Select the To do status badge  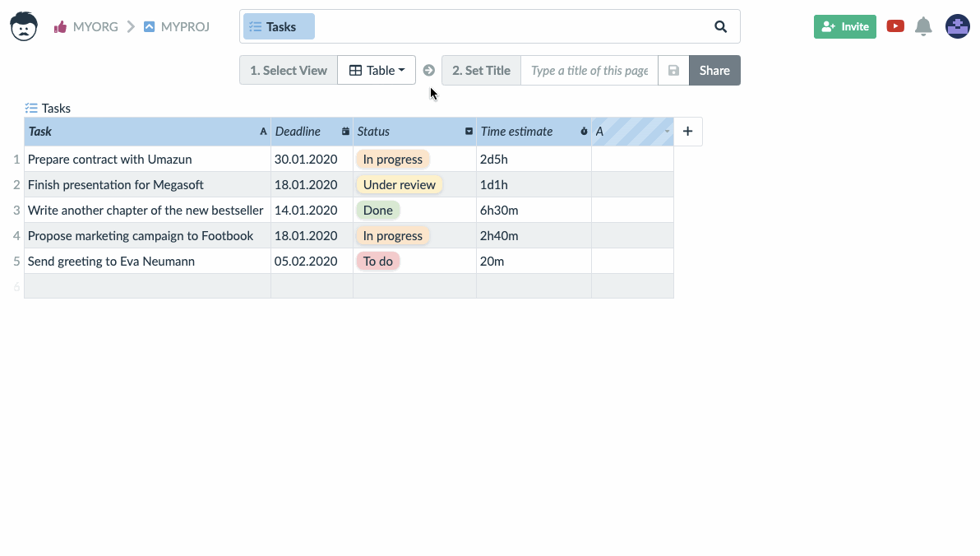click(377, 262)
